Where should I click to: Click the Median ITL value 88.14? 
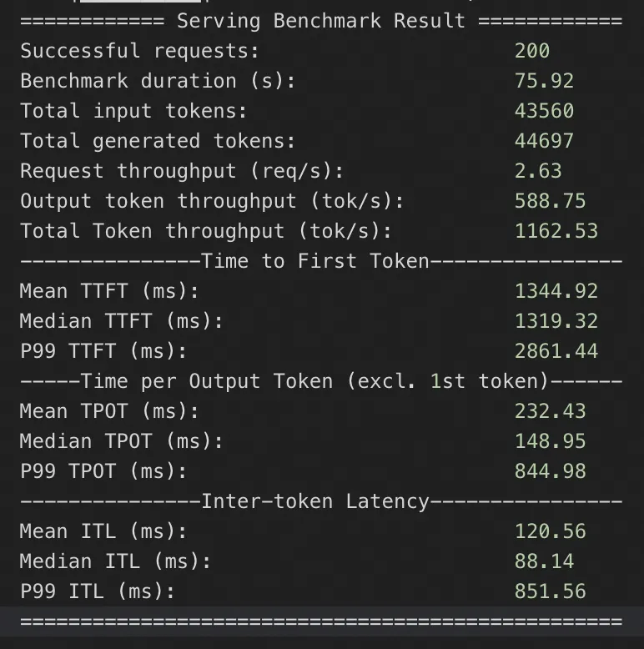click(x=544, y=561)
